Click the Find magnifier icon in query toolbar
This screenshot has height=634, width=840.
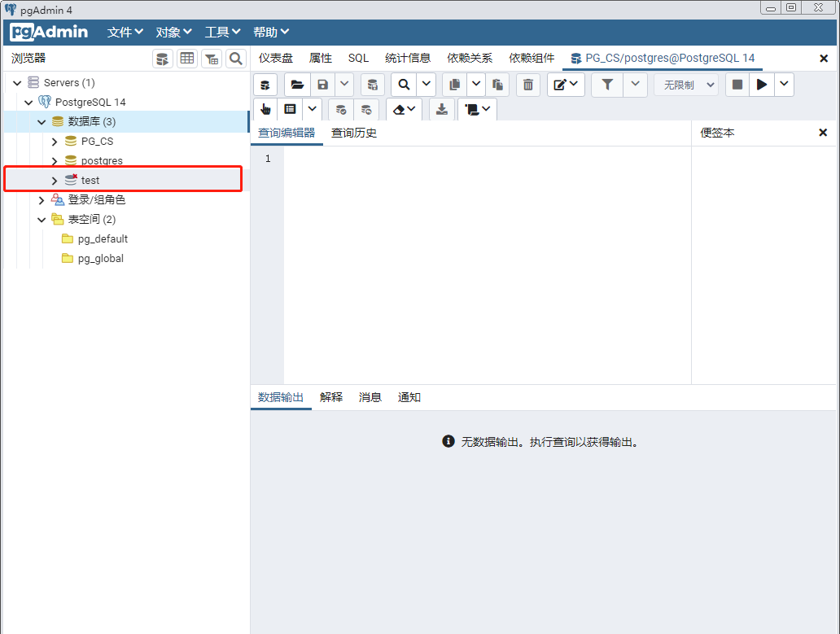404,85
